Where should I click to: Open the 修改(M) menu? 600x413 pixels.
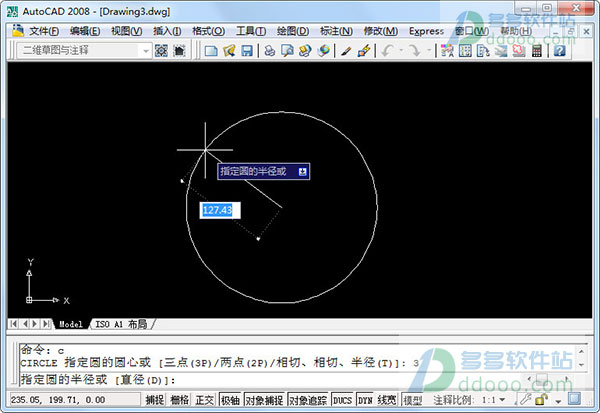pos(381,31)
